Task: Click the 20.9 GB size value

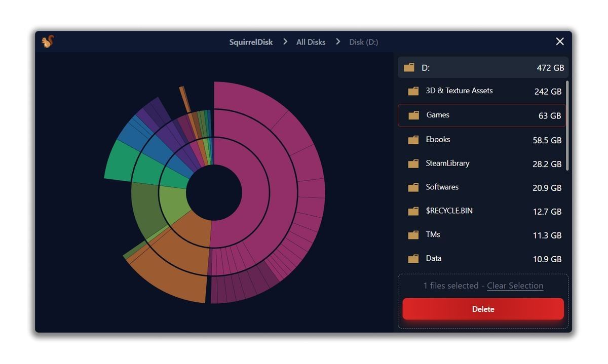Action: pyautogui.click(x=547, y=188)
